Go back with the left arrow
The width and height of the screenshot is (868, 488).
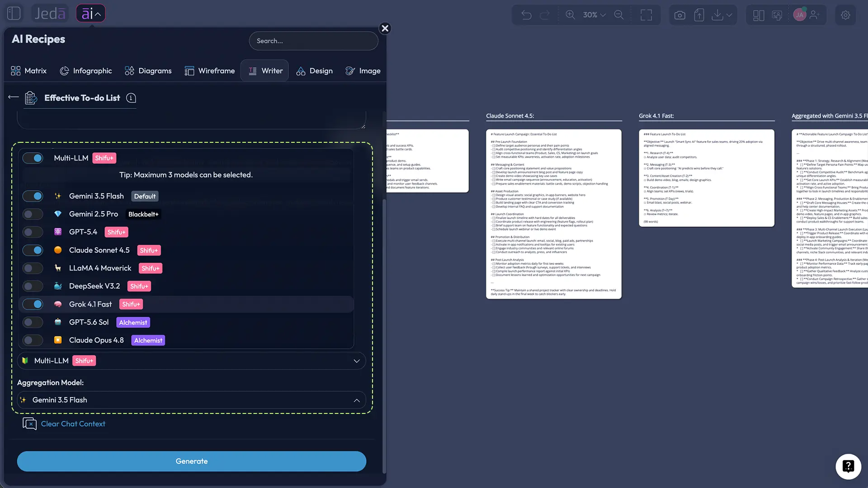14,97
